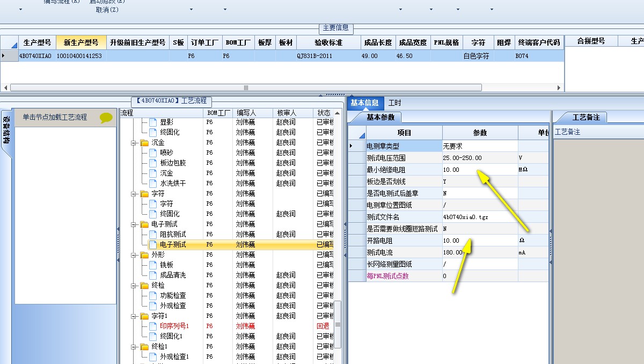Click the folder icon beside 外形
Image resolution: width=644 pixels, height=364 pixels.
(x=144, y=255)
